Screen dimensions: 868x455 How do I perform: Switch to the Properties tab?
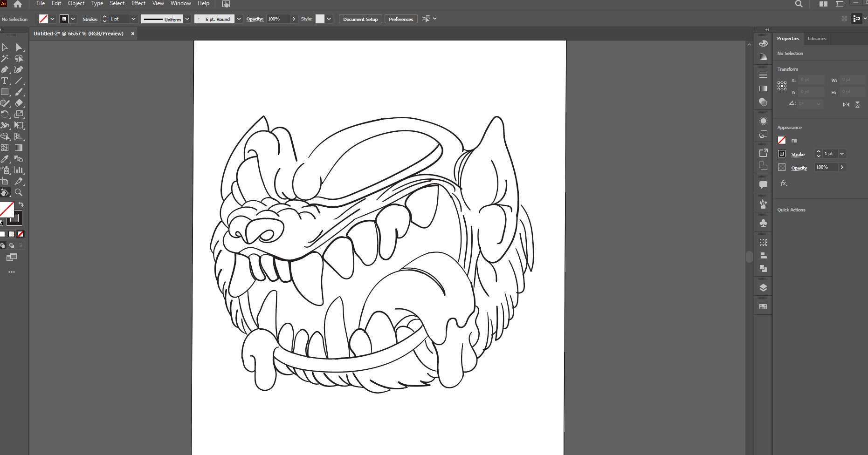pyautogui.click(x=788, y=39)
